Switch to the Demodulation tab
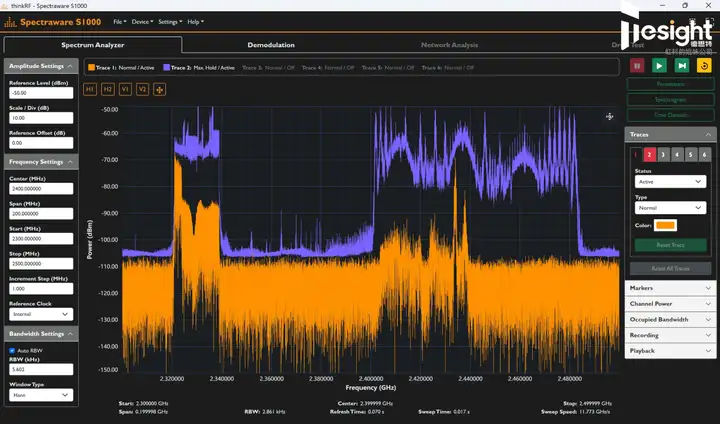720x424 pixels. click(x=271, y=45)
